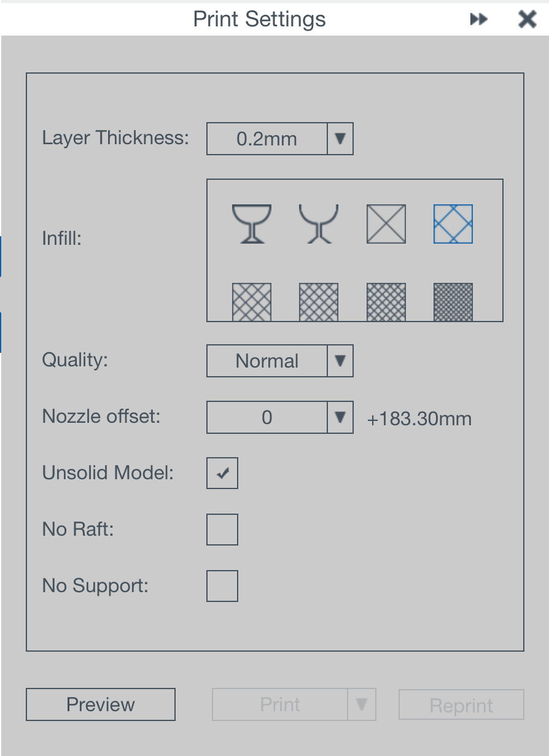
Task: Uncheck the Unsolid Model checkbox
Action: coord(222,473)
